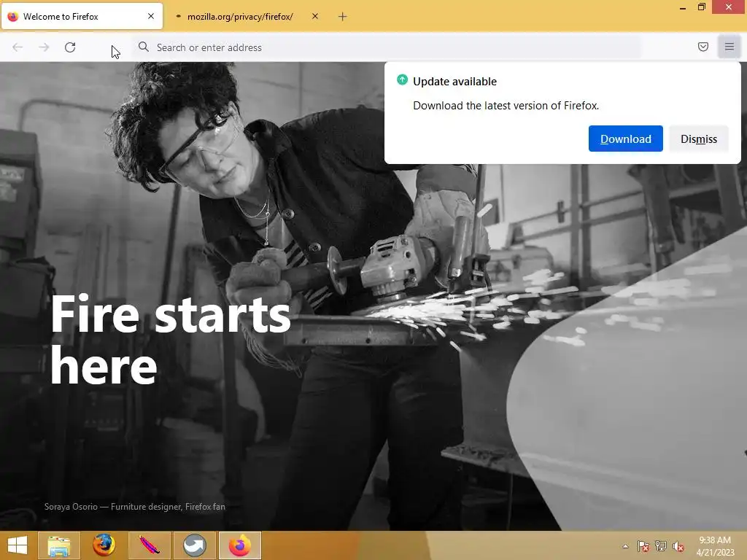
Task: Download the latest Firefox update
Action: (x=625, y=139)
